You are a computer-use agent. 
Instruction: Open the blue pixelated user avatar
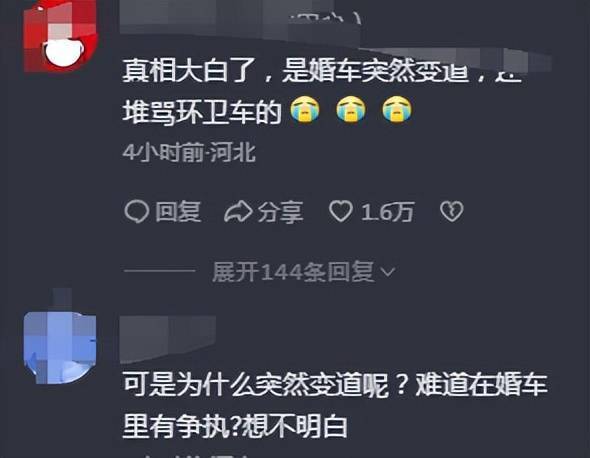60,346
